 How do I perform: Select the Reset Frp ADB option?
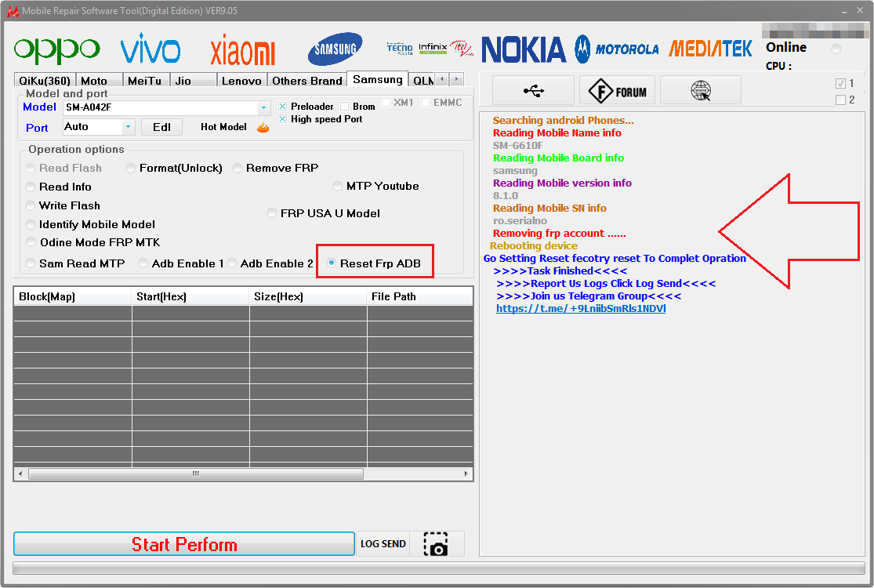click(332, 263)
